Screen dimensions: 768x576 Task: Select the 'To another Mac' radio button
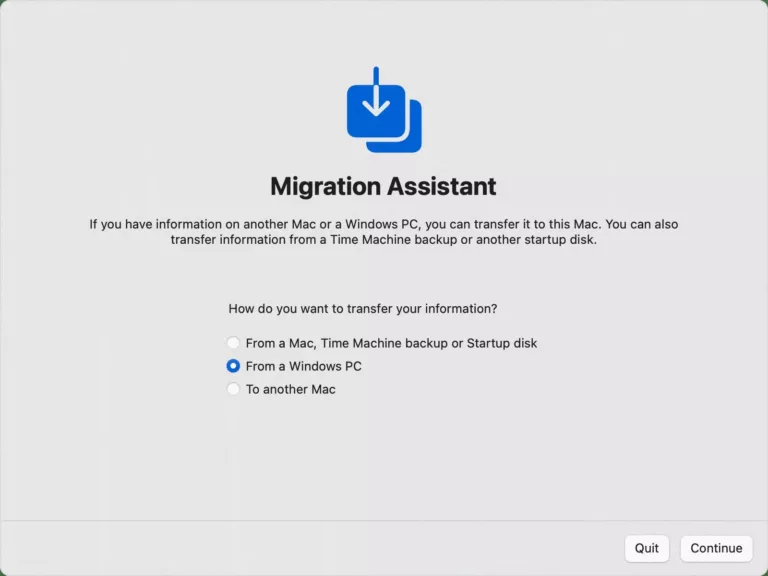pos(233,389)
